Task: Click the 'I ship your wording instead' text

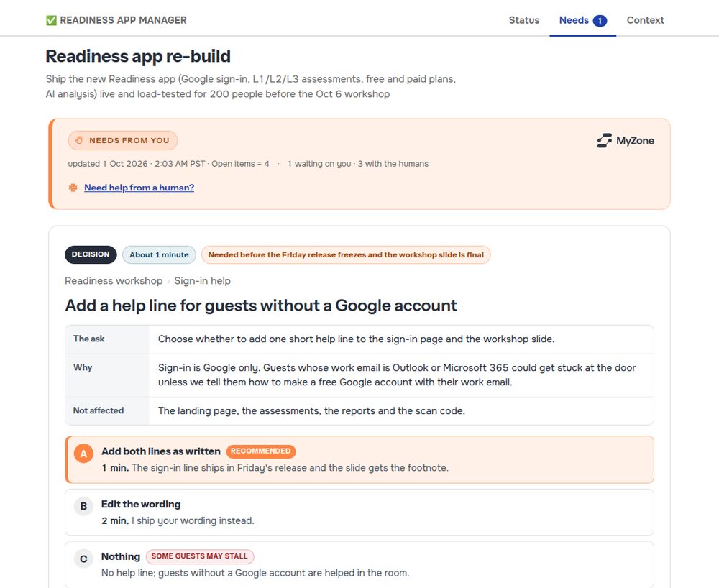Action: click(193, 520)
